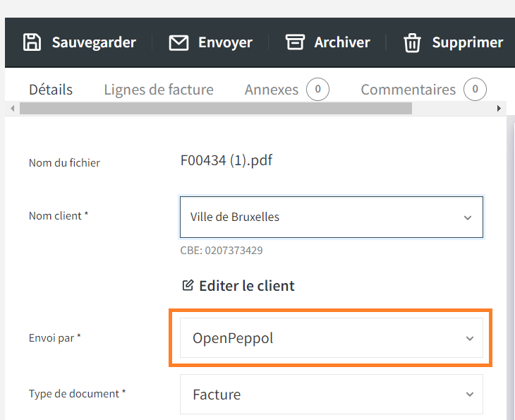Click the floppy disk Sauvegarder icon

[32, 42]
